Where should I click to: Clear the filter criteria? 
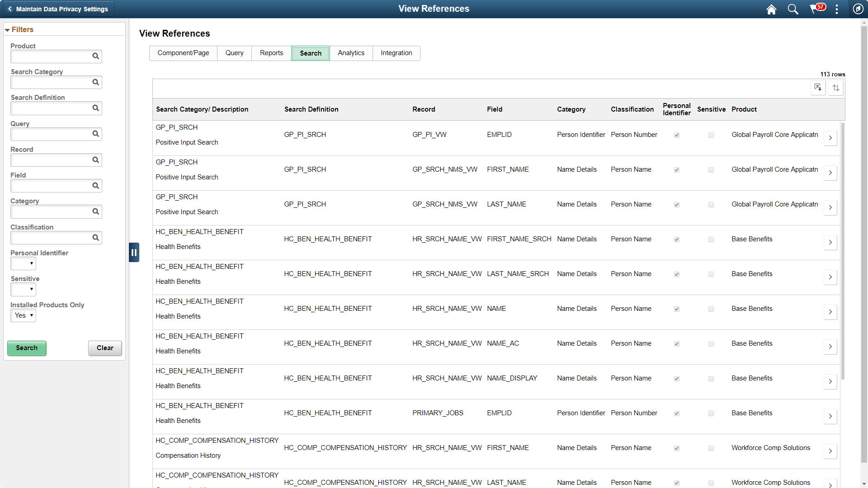[105, 348]
